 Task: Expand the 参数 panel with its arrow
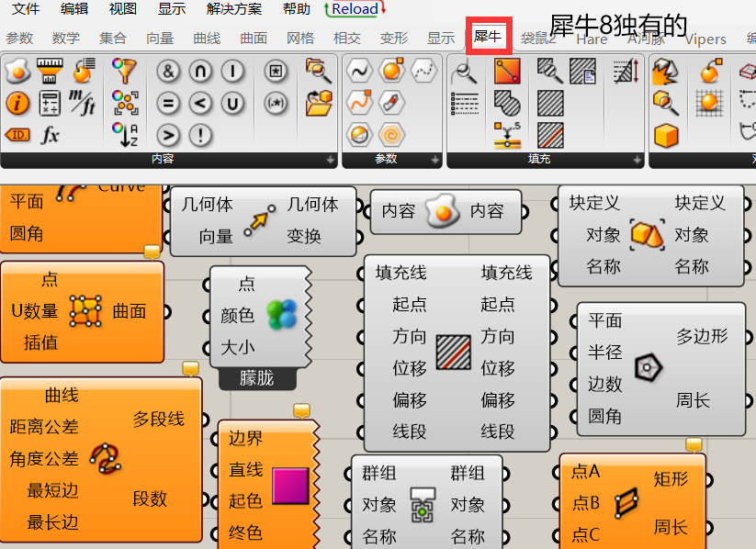434,160
